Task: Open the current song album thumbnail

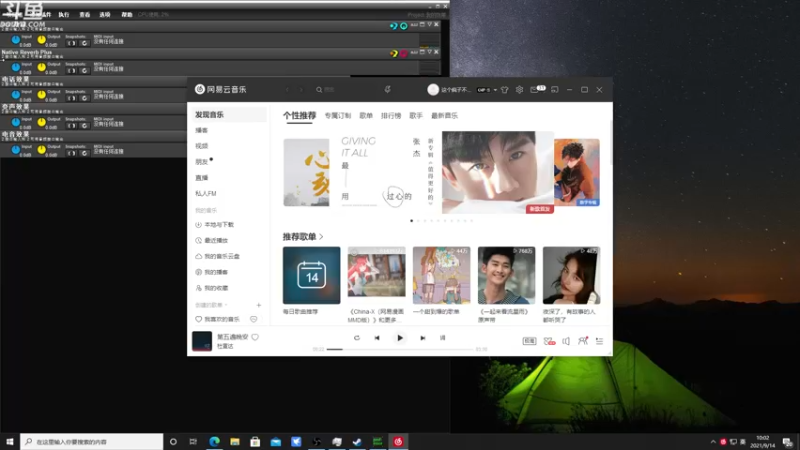Action: coord(202,341)
